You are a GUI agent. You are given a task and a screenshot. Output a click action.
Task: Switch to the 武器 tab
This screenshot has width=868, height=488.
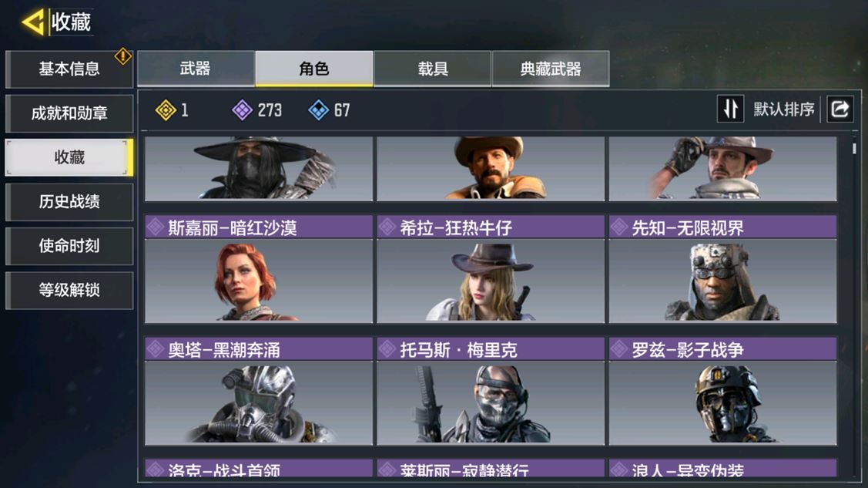pyautogui.click(x=196, y=69)
